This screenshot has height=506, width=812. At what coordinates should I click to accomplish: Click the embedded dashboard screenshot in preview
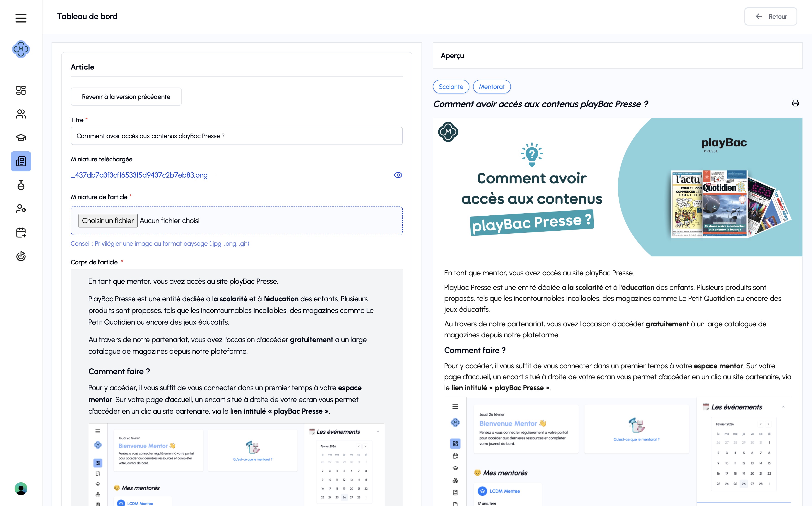point(617,452)
